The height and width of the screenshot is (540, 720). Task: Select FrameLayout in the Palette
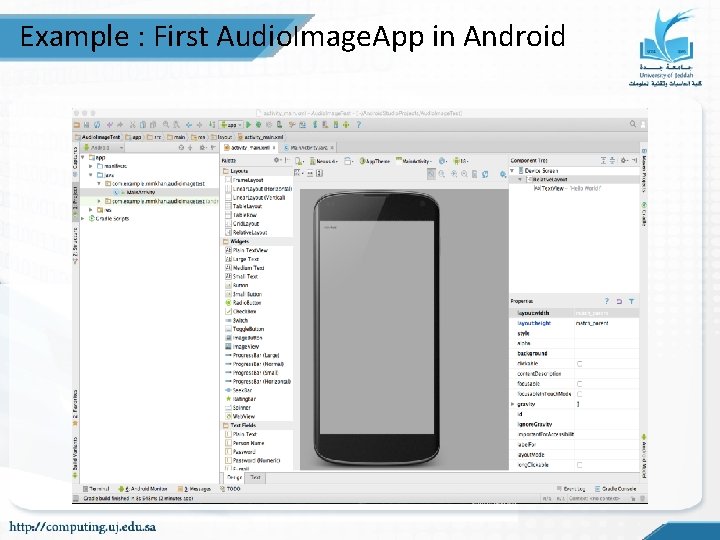tap(245, 180)
